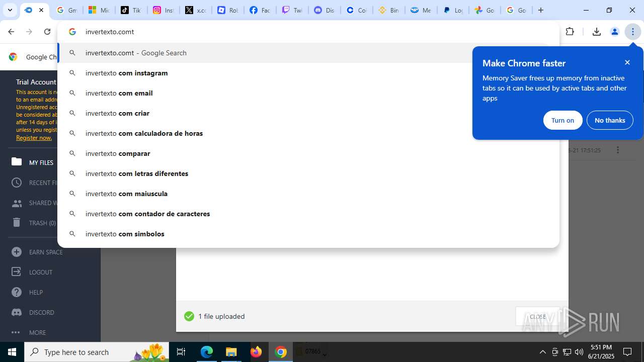The height and width of the screenshot is (362, 644).
Task: Open the Instagram tab
Action: point(163,10)
